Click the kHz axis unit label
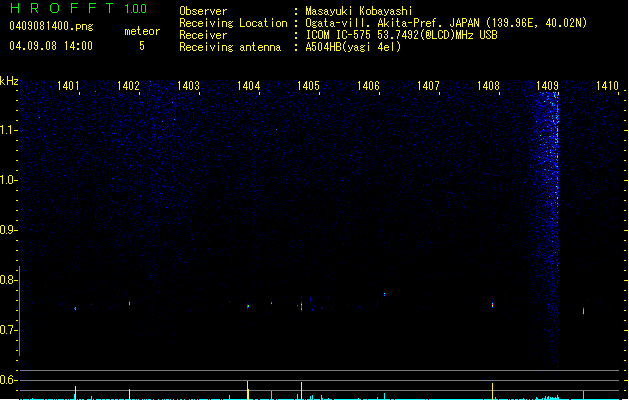Viewport: 629px width, 400px height. point(9,81)
